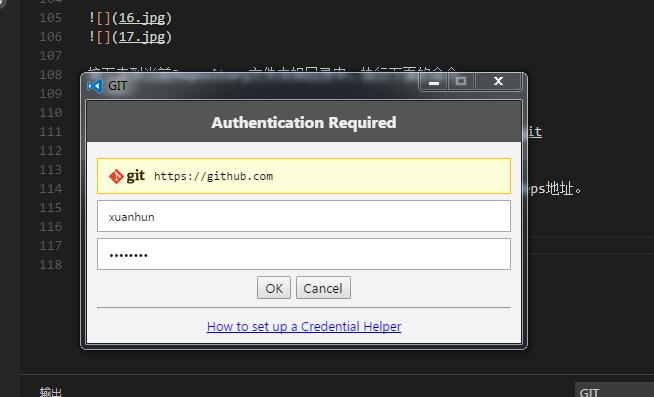This screenshot has width=654, height=397.
Task: Close the GIT authentication dialog
Action: click(x=498, y=82)
